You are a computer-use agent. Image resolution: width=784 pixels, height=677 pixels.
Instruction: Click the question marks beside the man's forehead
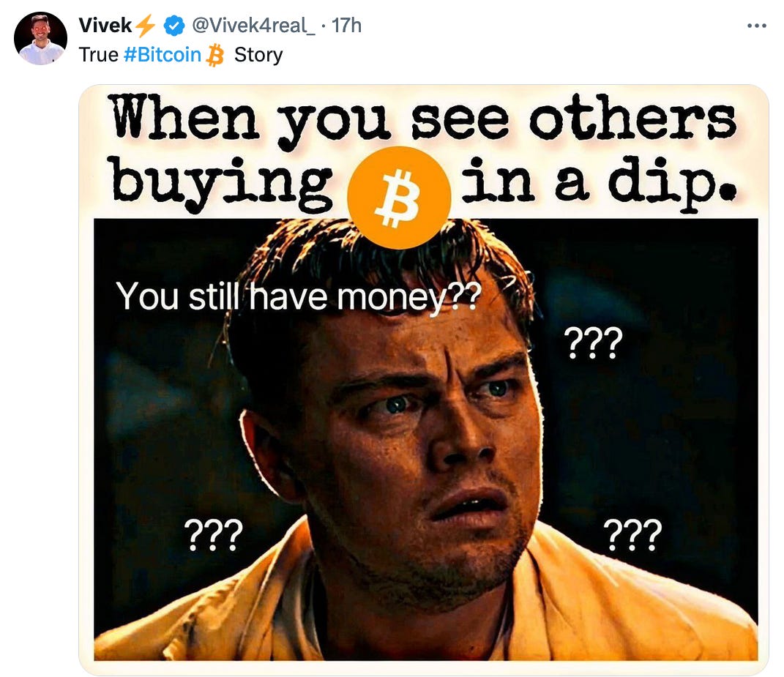[x=594, y=343]
